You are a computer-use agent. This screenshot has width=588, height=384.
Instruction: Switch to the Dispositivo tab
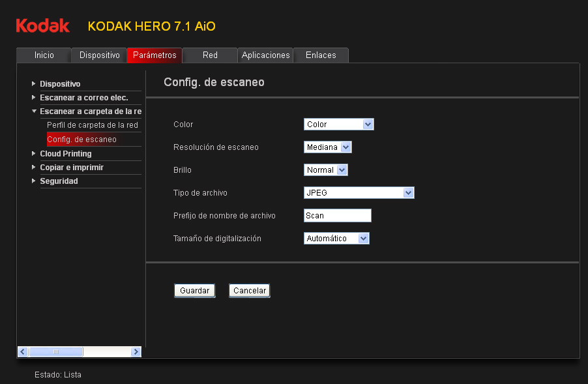click(x=99, y=55)
